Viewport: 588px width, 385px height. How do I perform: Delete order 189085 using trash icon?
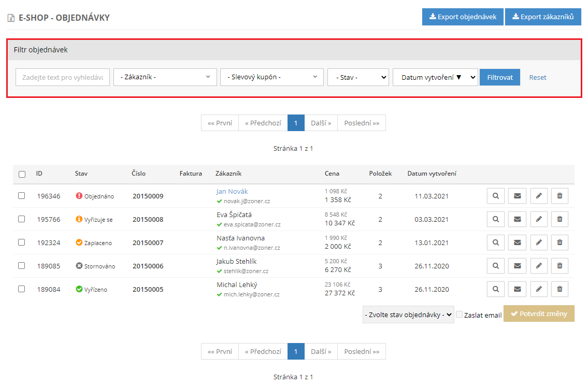[x=560, y=266]
